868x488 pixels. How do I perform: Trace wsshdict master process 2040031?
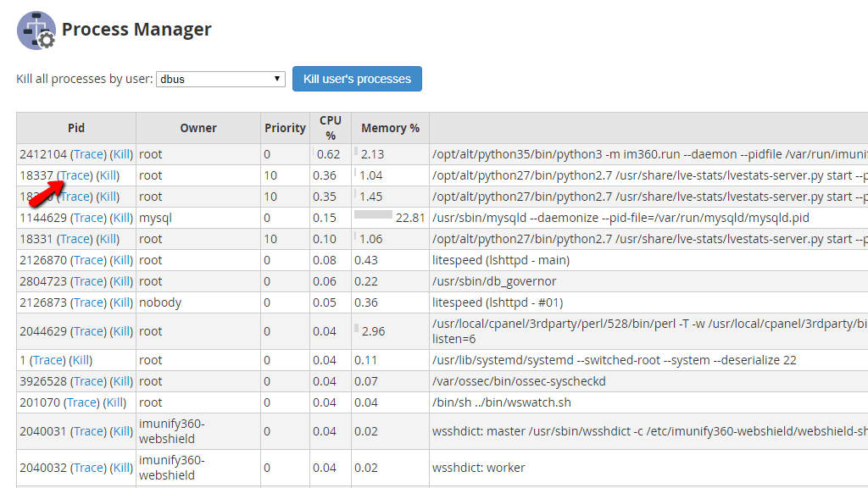(87, 432)
